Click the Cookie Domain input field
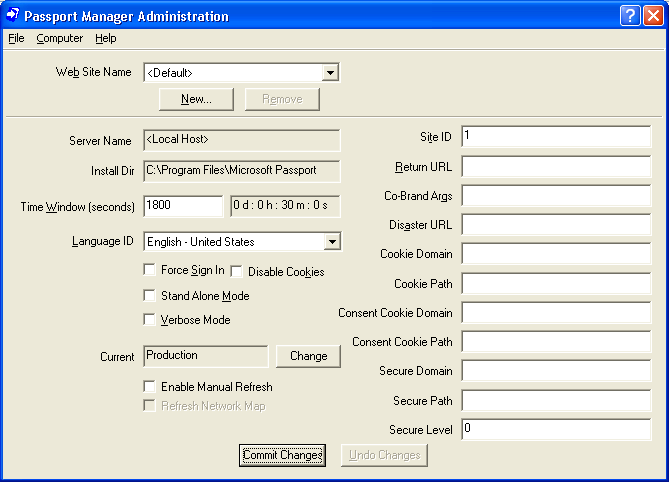 pyautogui.click(x=556, y=254)
